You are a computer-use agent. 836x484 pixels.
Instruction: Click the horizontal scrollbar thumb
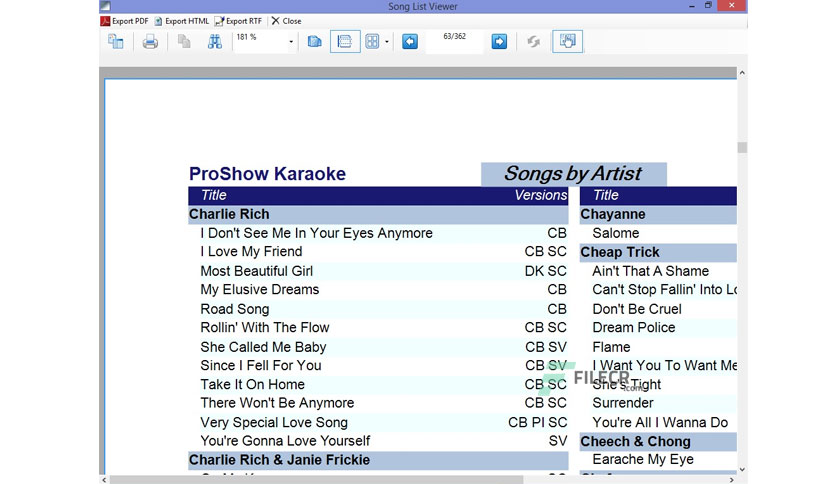click(317, 480)
